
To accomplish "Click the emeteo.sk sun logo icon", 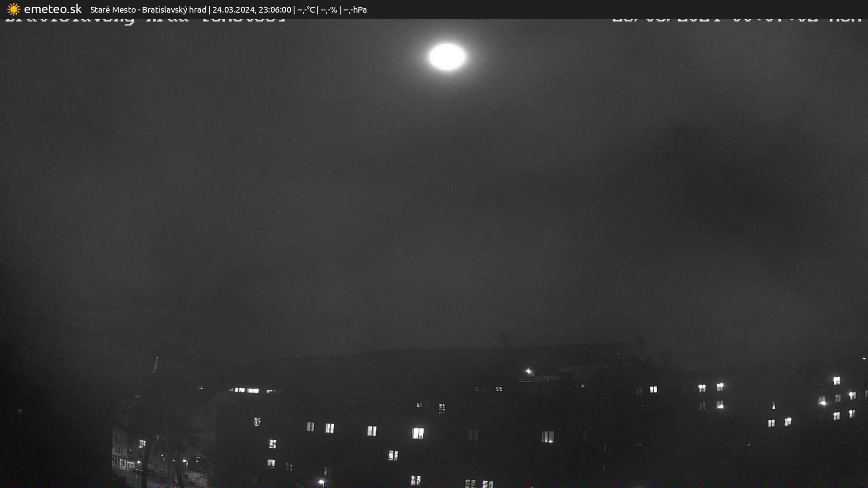I will 14,9.
